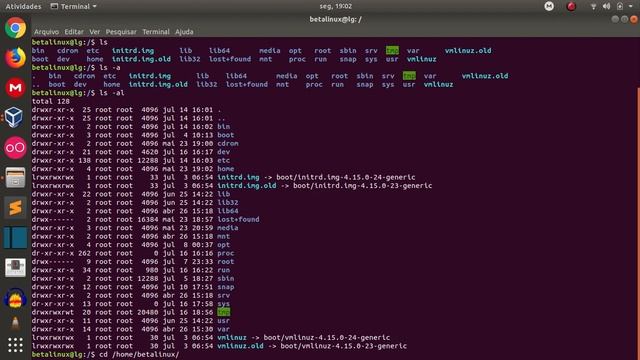Click 'total 128' in the output

(51, 101)
